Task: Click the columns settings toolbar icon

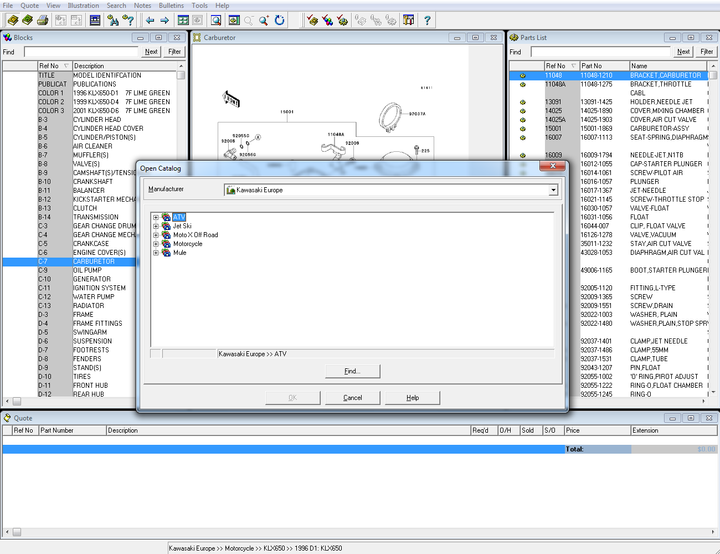Action: [x=408, y=20]
